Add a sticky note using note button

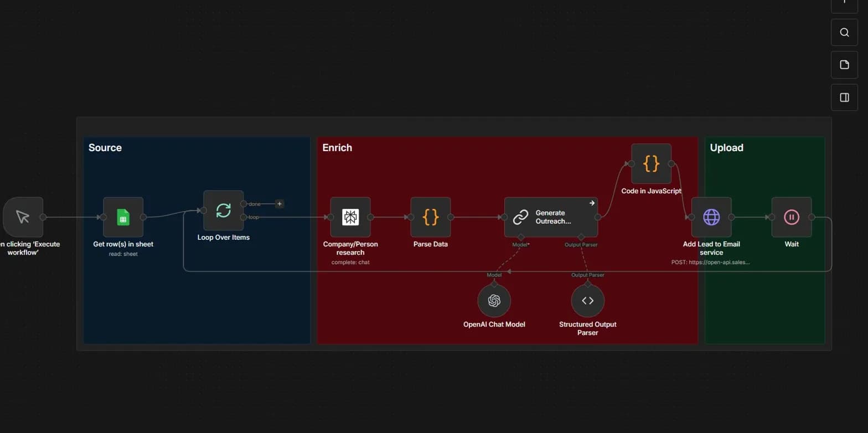[844, 65]
